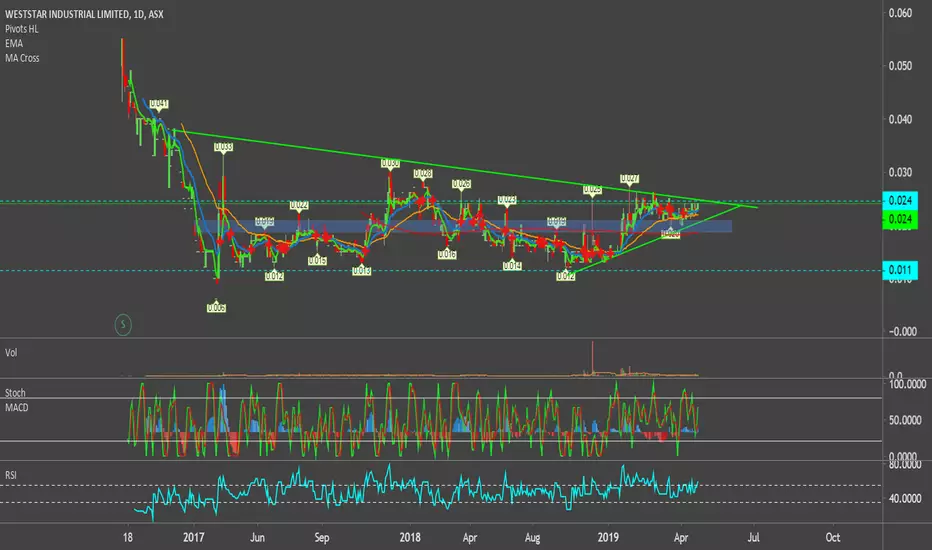Screen dimensions: 932x550
Task: Select the EMA indicator label
Action: 14,43
